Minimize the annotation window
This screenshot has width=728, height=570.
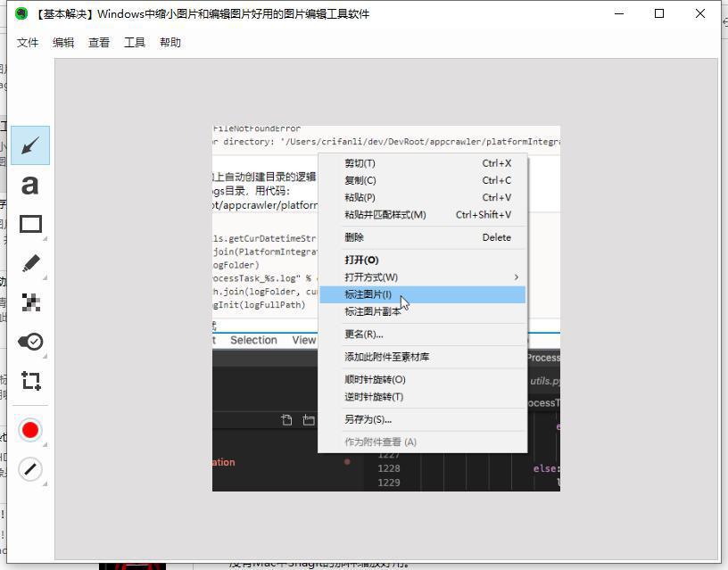coord(619,13)
